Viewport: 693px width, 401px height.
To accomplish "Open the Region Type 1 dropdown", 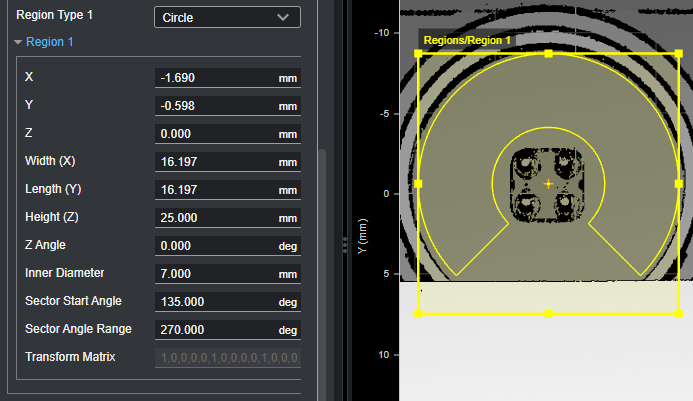I will point(227,17).
